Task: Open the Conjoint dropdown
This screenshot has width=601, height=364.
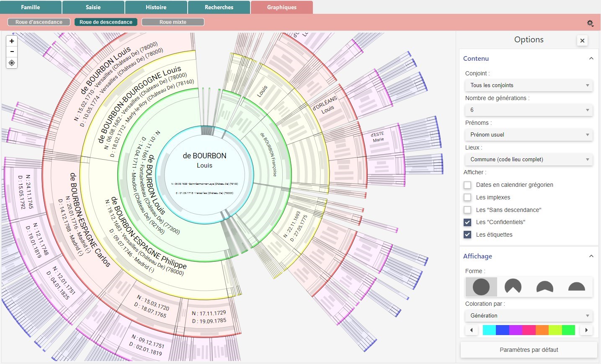Action: 529,85
